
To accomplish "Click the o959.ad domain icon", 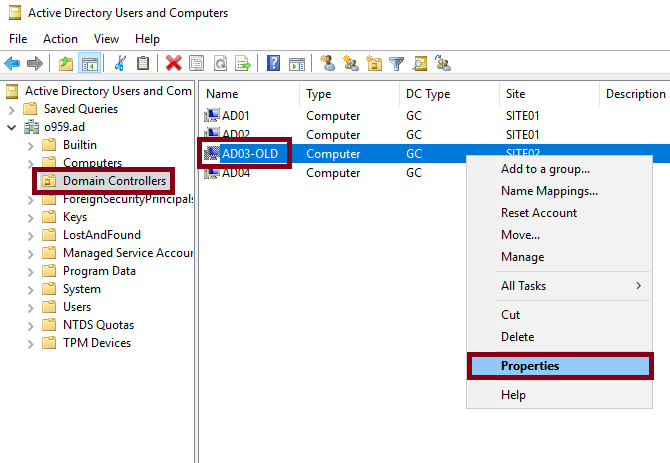I will click(x=31, y=127).
